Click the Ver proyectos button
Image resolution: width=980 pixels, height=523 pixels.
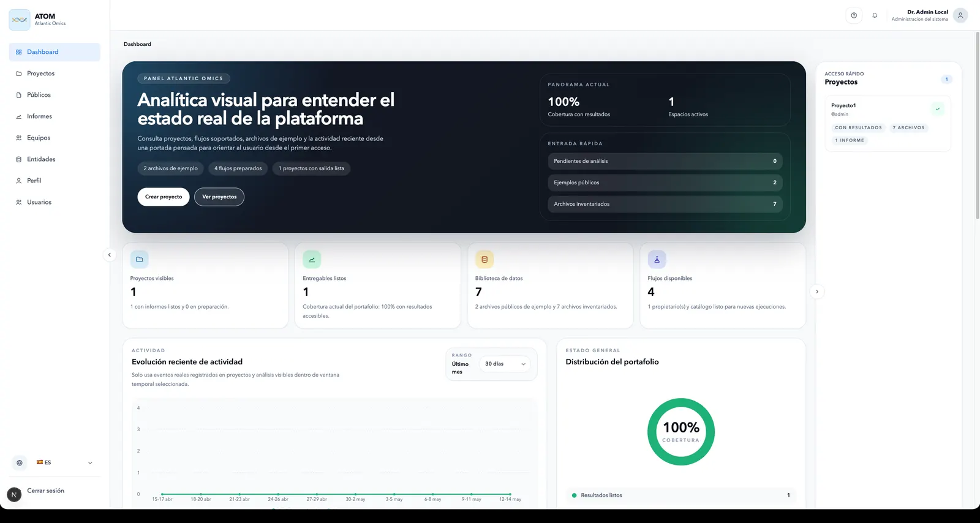[x=219, y=197]
